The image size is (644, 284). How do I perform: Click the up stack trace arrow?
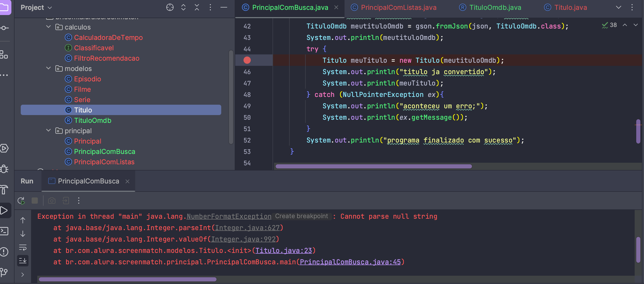pyautogui.click(x=23, y=220)
